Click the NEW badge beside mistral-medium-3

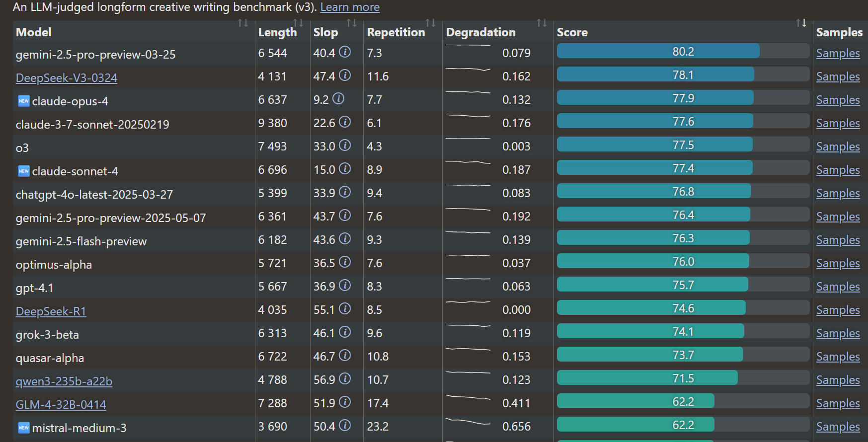24,428
